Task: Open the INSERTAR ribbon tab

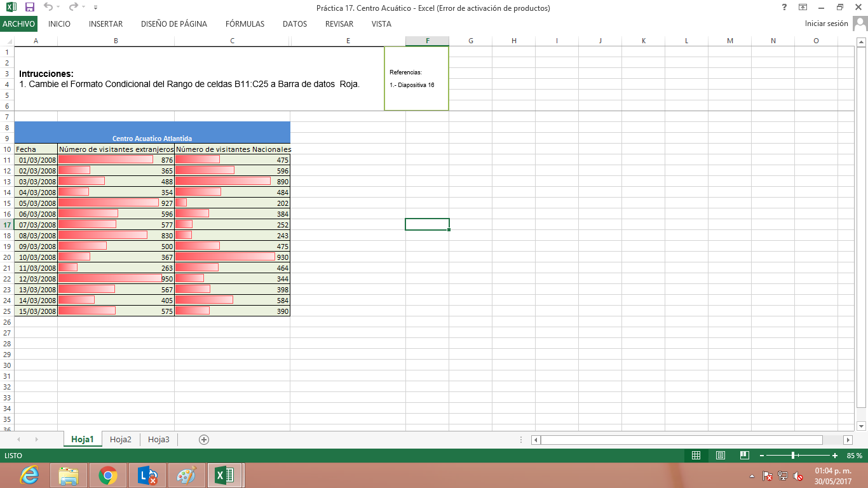Action: tap(106, 24)
